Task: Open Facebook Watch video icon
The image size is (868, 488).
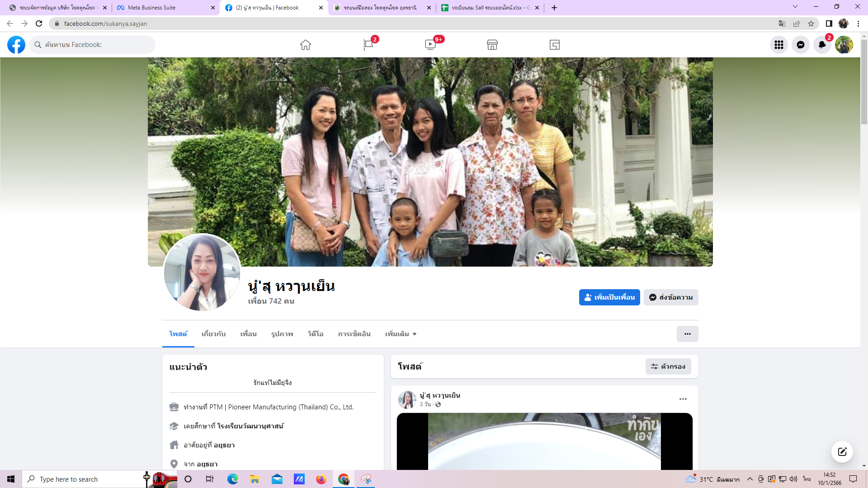Action: 430,45
